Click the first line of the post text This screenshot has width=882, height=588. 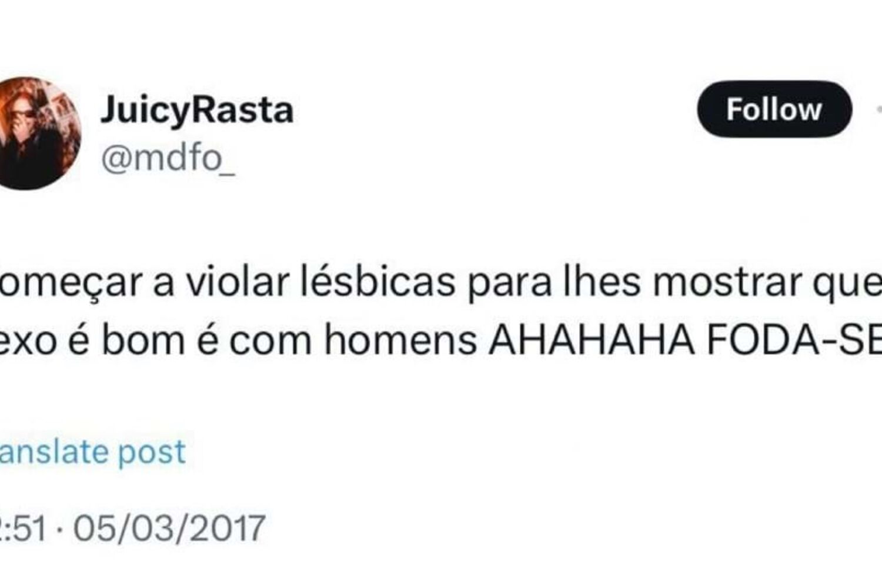441,283
